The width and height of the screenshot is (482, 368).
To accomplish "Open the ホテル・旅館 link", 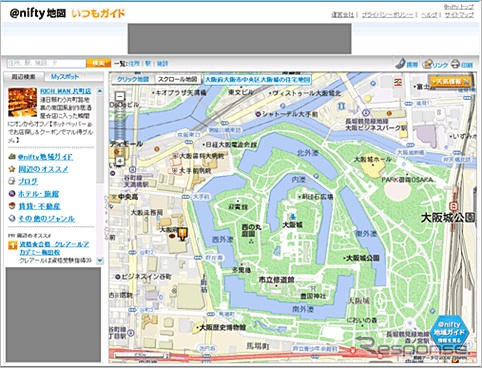I will pyautogui.click(x=39, y=194).
